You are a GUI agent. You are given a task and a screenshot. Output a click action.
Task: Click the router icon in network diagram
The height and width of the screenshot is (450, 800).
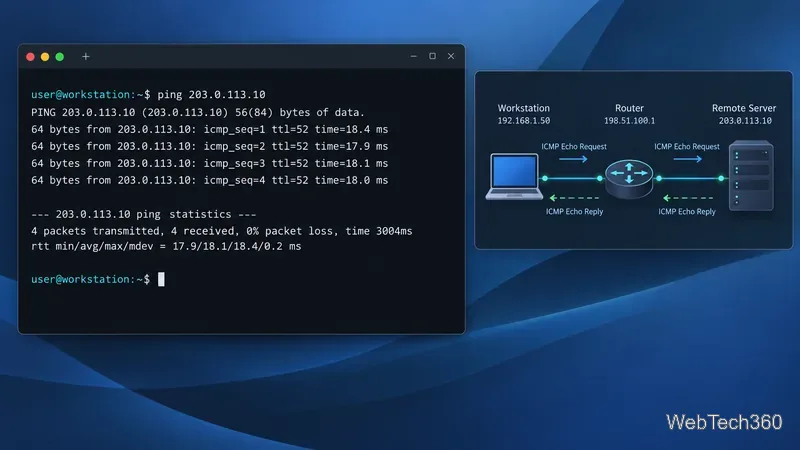[629, 179]
